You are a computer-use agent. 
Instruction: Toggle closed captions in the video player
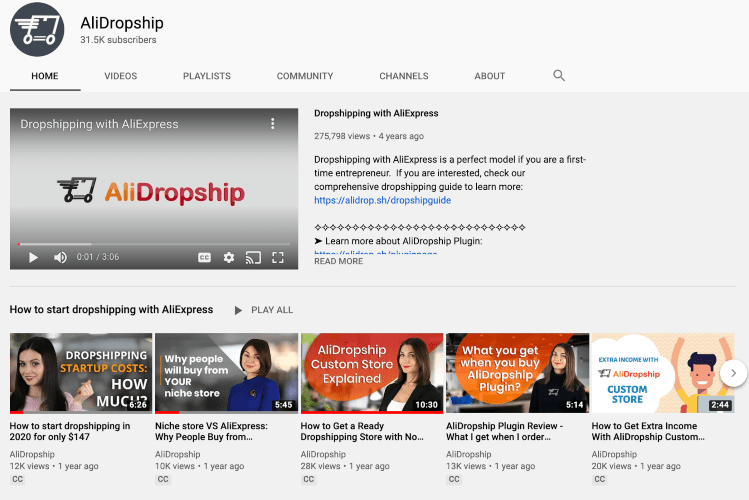[x=204, y=257]
